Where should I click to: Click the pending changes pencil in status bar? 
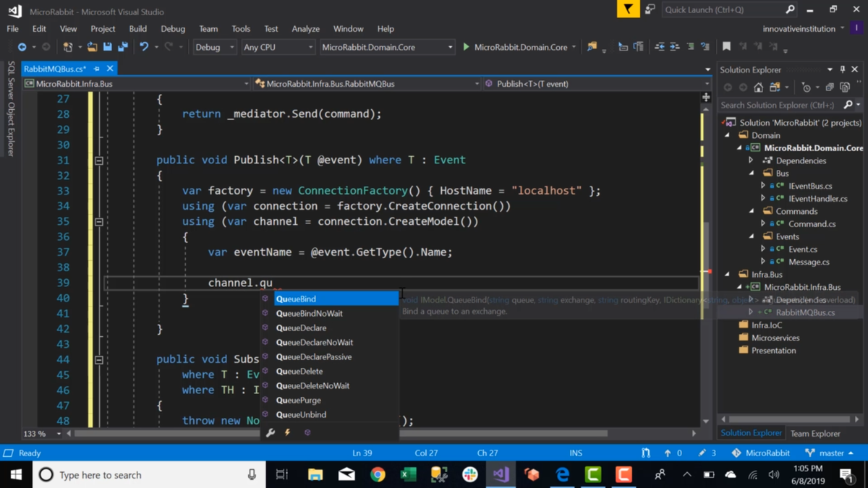click(702, 453)
